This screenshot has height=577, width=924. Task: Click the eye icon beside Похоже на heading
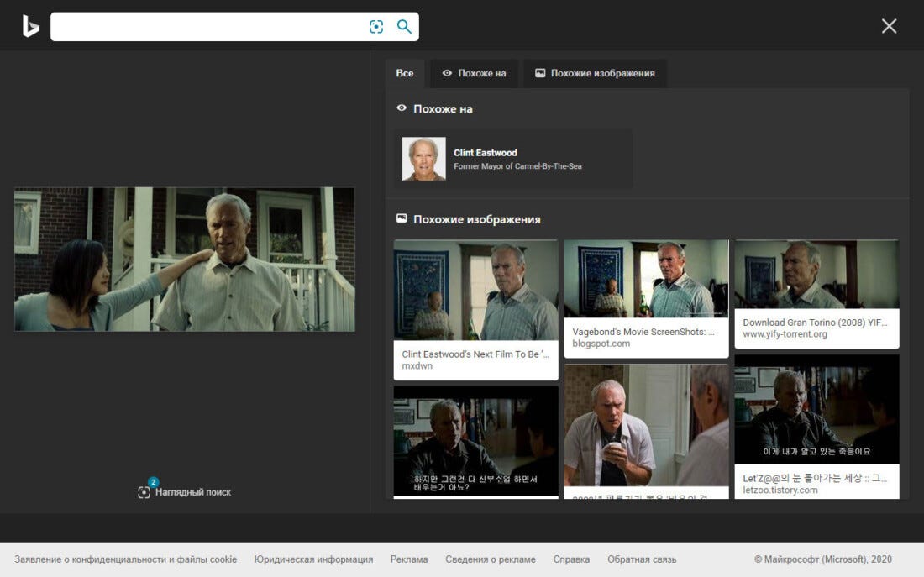[402, 108]
